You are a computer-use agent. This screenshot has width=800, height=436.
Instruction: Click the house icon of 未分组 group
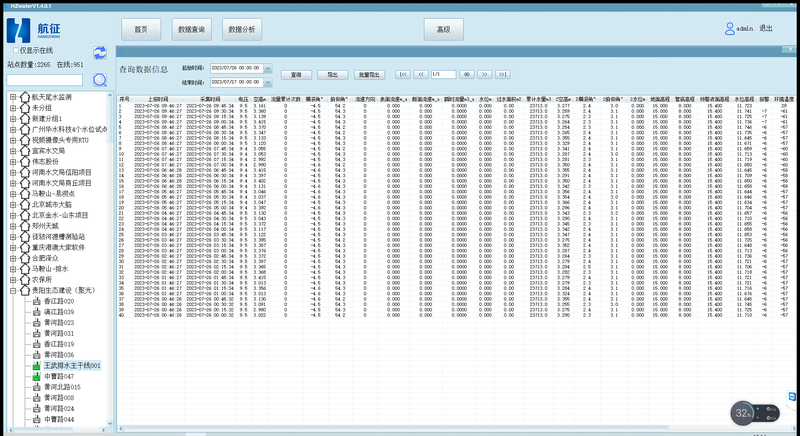[24, 108]
